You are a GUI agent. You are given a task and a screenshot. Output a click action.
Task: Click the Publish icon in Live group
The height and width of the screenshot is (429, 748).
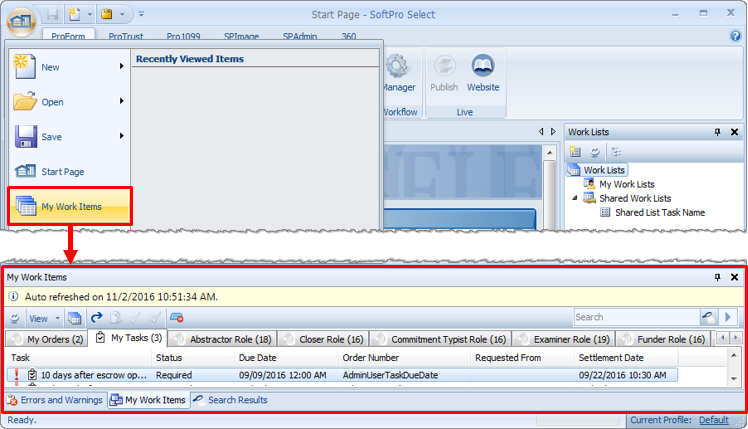[x=444, y=66]
